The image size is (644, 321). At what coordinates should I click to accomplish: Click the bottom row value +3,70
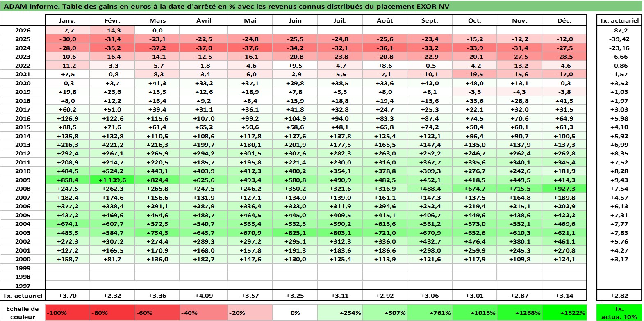67,296
